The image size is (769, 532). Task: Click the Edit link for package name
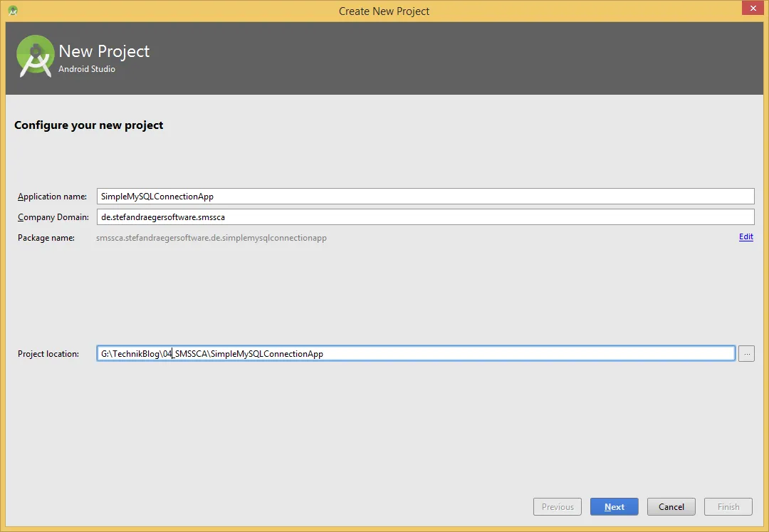(746, 237)
